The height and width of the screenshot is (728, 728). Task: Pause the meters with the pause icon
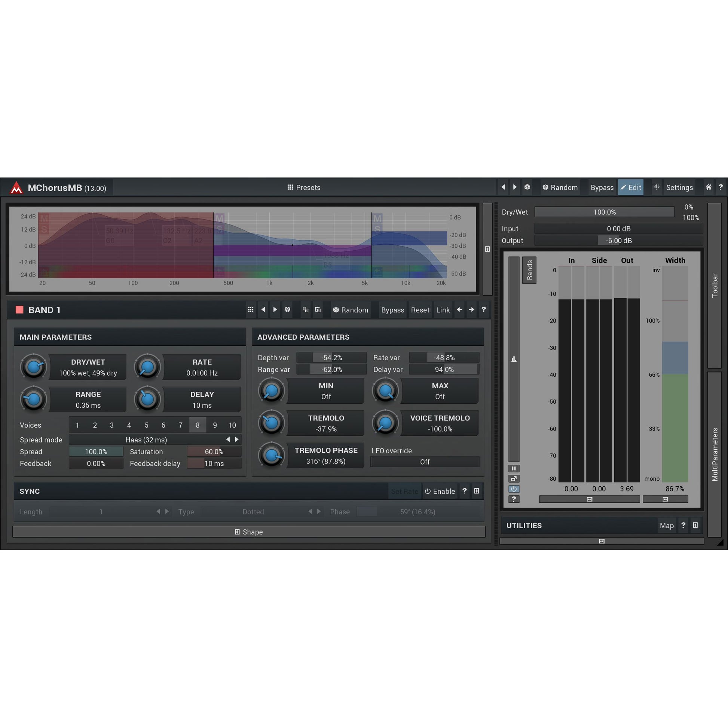[x=514, y=468]
